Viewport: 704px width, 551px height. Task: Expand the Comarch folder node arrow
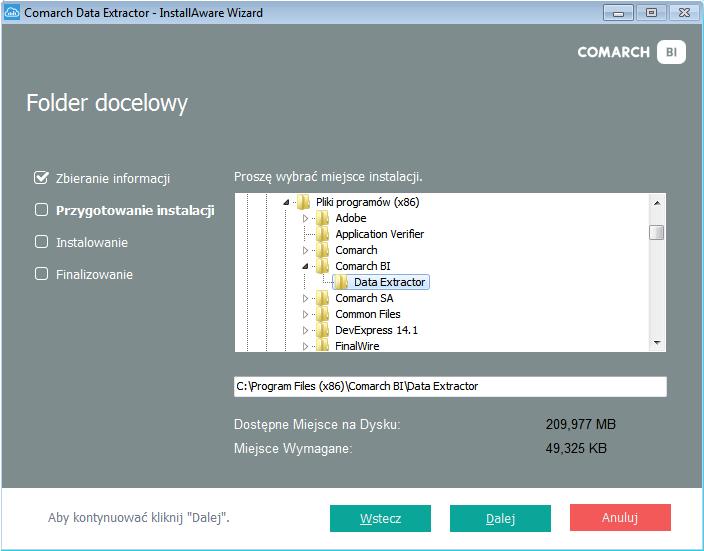(x=305, y=250)
